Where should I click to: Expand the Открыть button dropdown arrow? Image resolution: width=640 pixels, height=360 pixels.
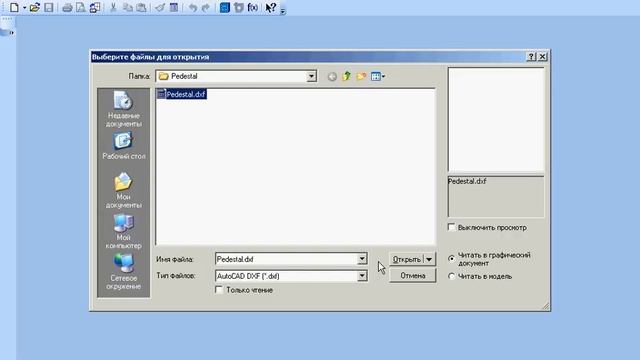[429, 259]
